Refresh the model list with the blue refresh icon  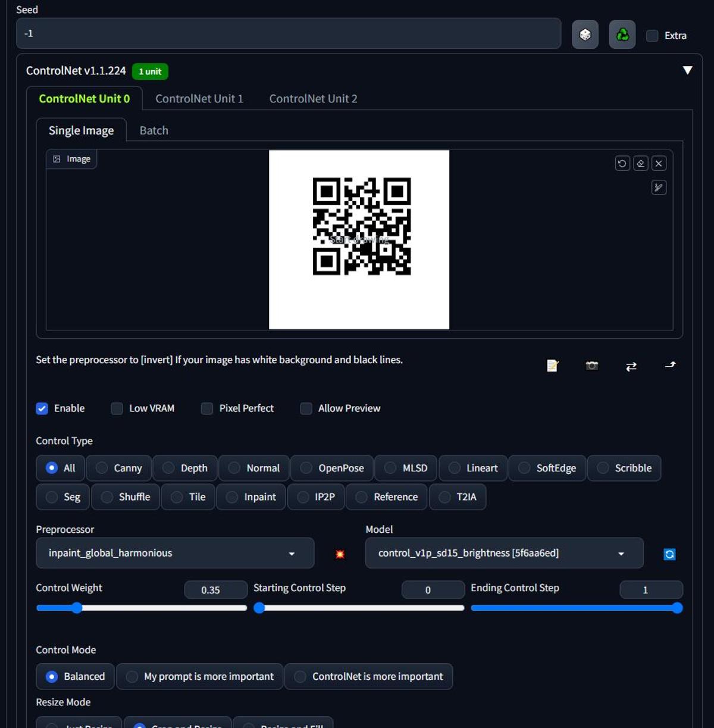point(669,554)
